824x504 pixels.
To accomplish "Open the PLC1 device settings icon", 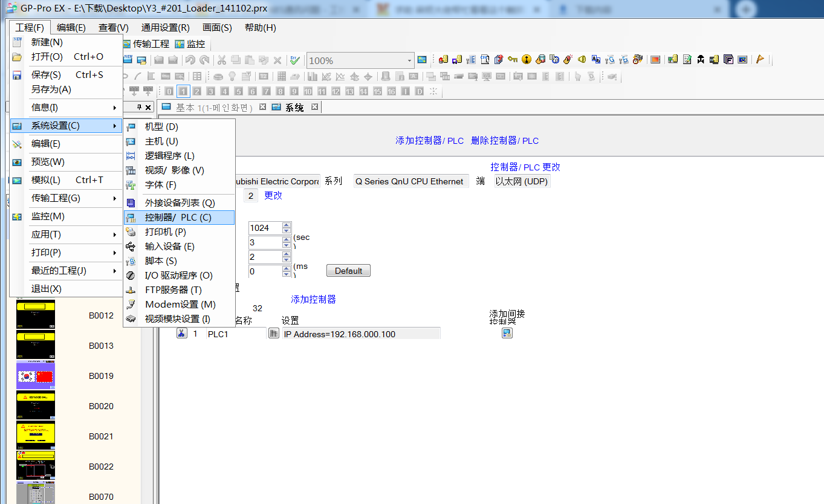I will coord(274,334).
